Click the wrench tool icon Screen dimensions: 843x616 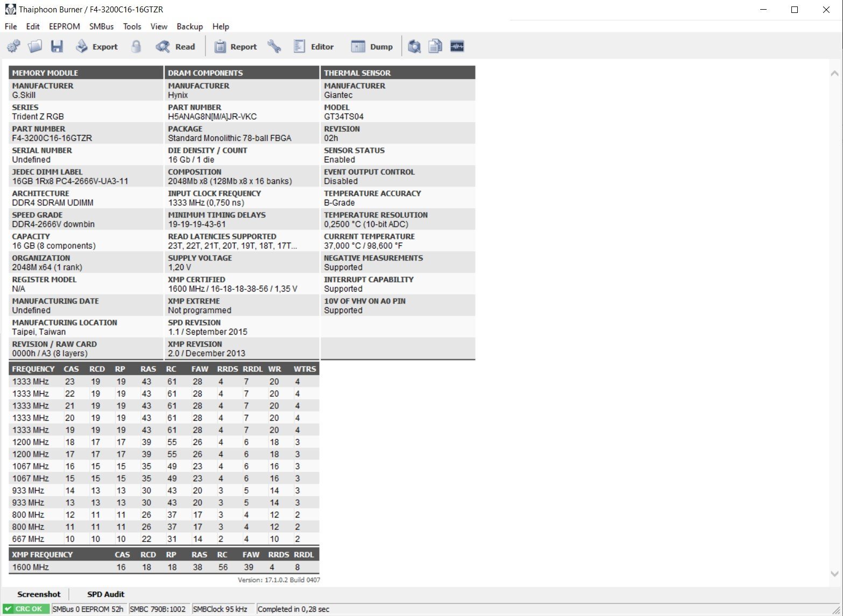[274, 46]
